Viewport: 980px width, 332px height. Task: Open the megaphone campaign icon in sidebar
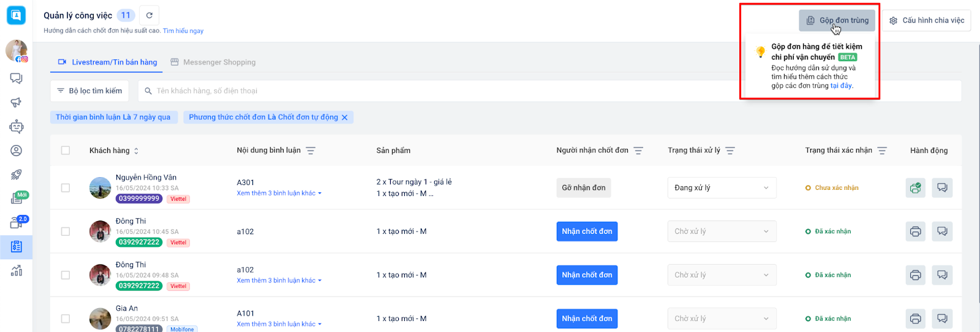pyautogui.click(x=17, y=102)
